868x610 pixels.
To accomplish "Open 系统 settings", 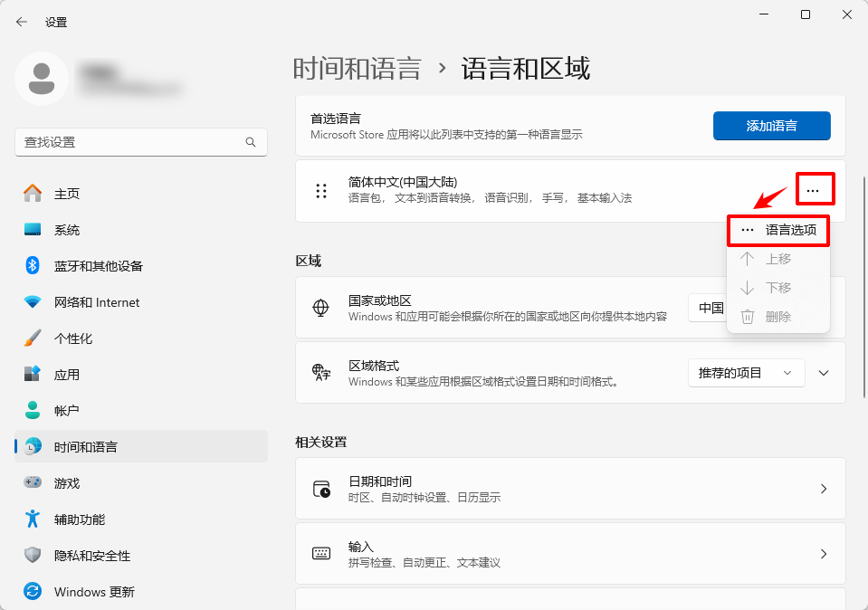I will pyautogui.click(x=141, y=230).
